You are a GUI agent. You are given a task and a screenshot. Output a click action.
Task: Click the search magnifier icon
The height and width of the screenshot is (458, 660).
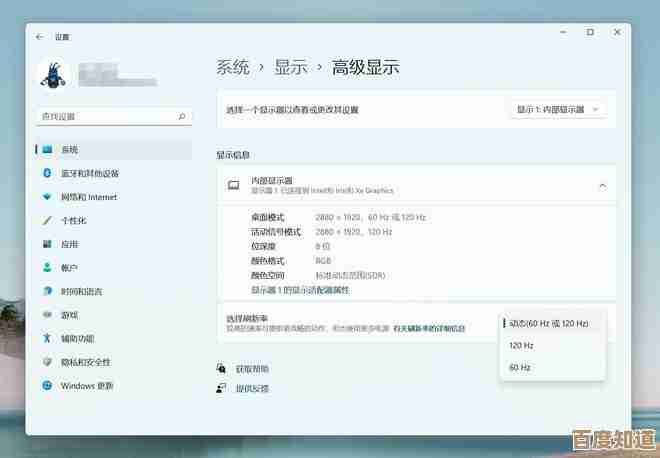coord(182,116)
